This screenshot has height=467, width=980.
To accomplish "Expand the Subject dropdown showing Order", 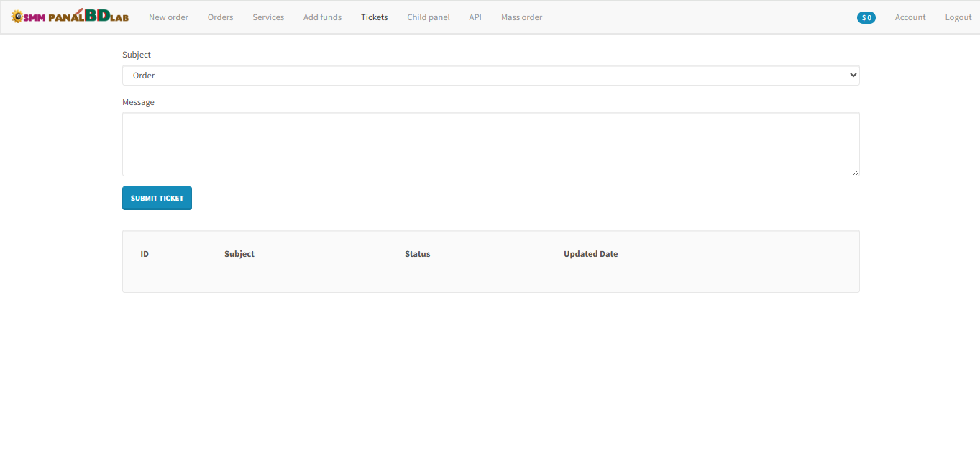I will click(490, 76).
